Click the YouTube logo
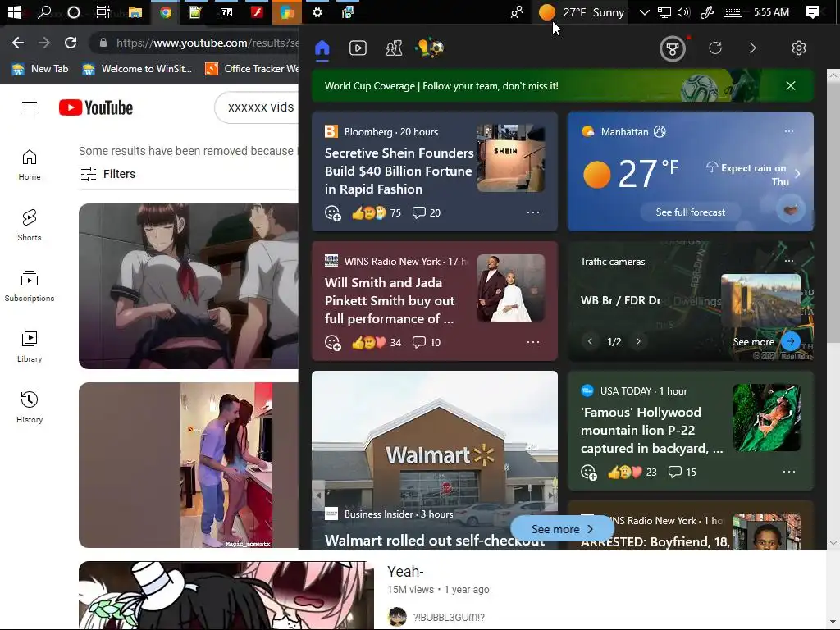 pyautogui.click(x=96, y=107)
